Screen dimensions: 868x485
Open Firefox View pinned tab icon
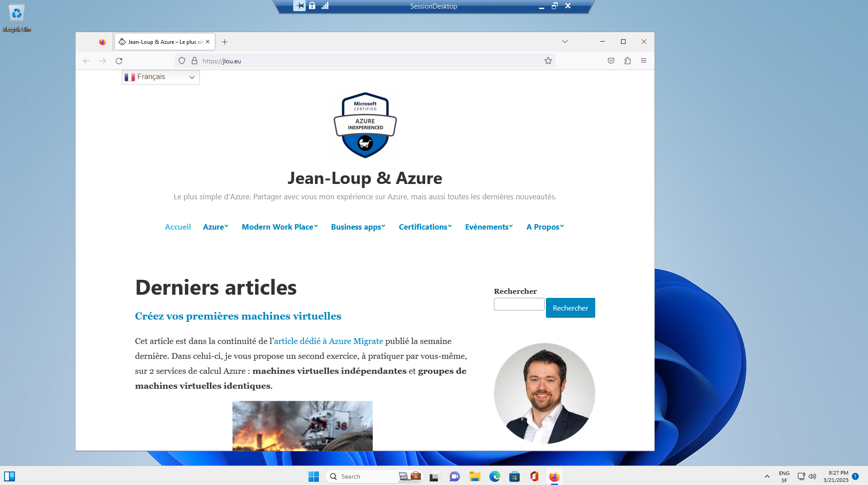103,42
